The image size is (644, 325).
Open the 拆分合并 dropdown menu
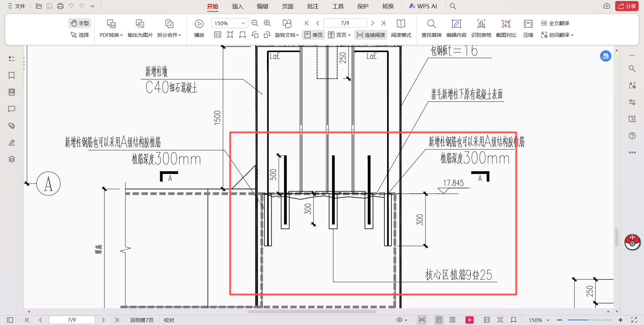click(169, 35)
